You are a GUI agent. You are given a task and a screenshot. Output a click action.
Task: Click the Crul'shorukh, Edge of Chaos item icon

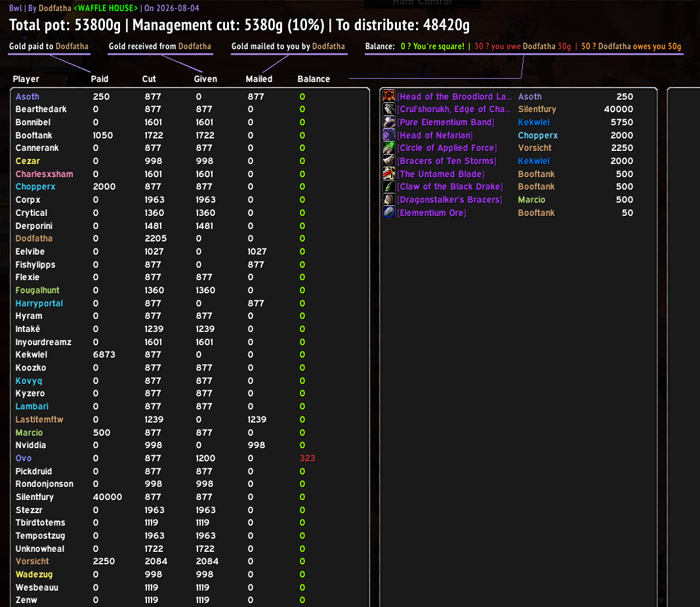389,109
